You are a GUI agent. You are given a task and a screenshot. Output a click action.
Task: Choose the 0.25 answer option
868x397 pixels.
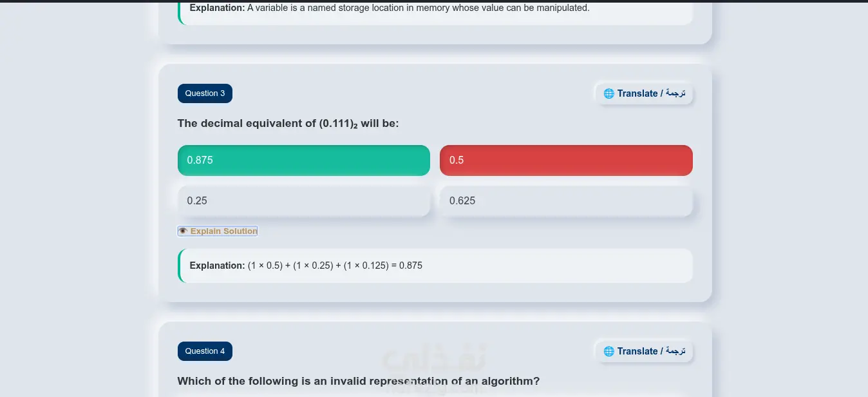304,201
